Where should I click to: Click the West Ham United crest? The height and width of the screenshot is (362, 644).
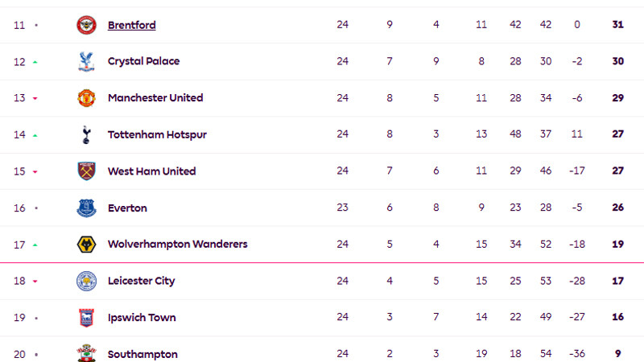[x=86, y=171]
